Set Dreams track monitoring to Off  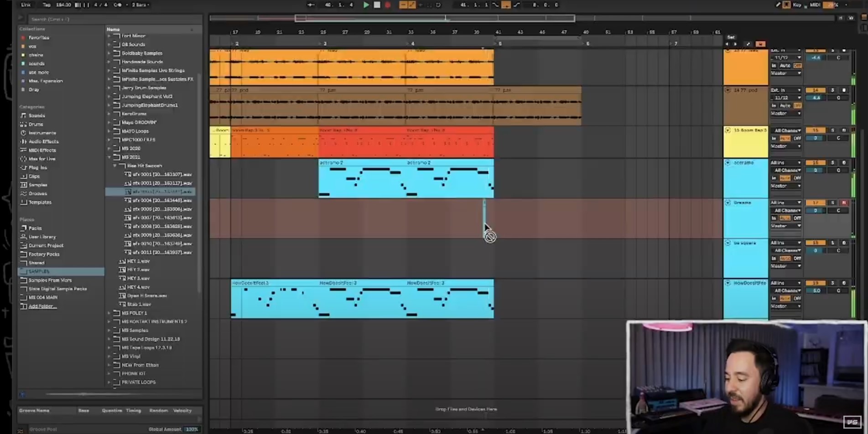[x=797, y=218]
